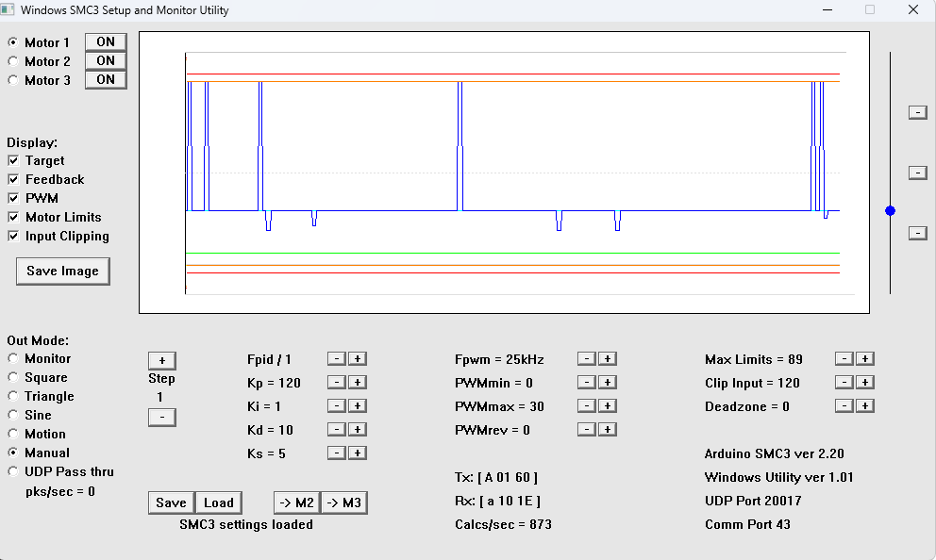This screenshot has height=560, width=936.
Task: Toggle the Input Clipping display
Action: point(13,236)
